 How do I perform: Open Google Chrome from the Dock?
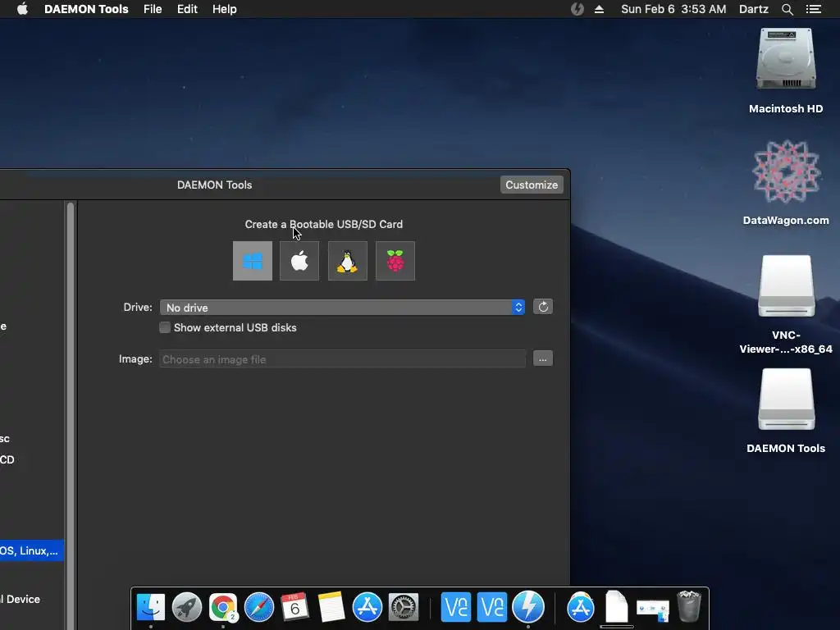tap(223, 608)
